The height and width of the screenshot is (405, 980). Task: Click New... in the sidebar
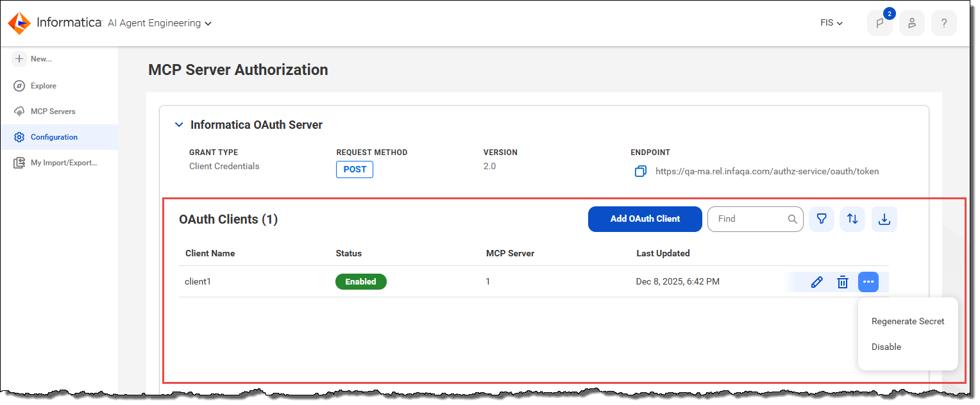tap(41, 59)
